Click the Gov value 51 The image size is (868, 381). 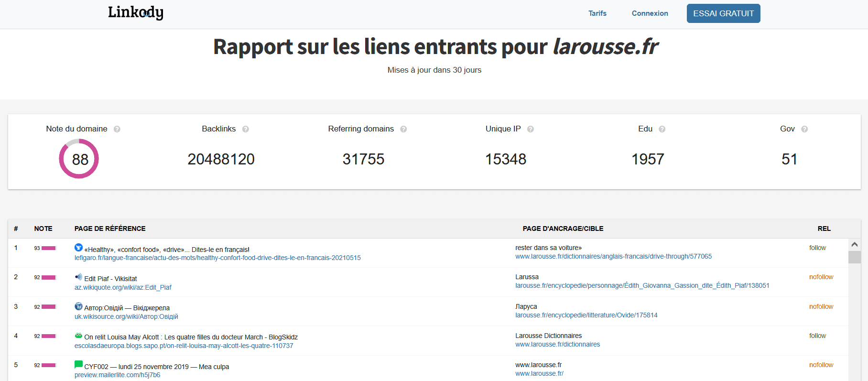pyautogui.click(x=789, y=159)
